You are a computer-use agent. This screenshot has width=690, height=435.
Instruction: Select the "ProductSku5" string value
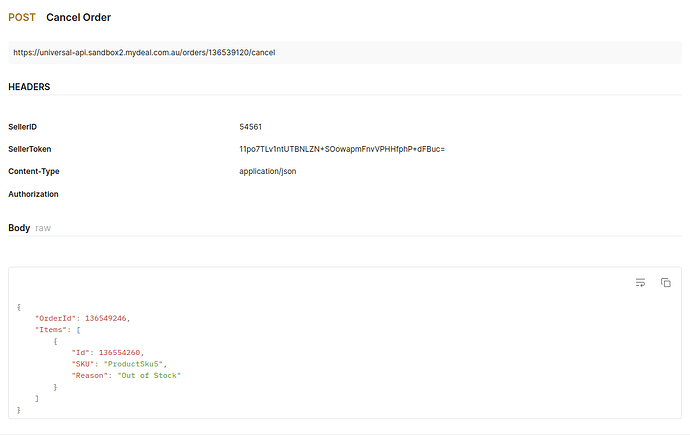click(x=133, y=364)
